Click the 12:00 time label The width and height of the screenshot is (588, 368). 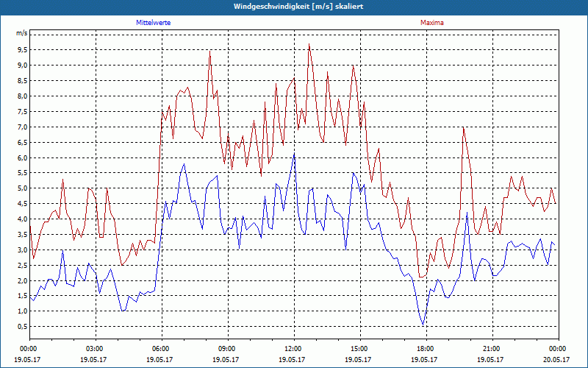[294, 349]
